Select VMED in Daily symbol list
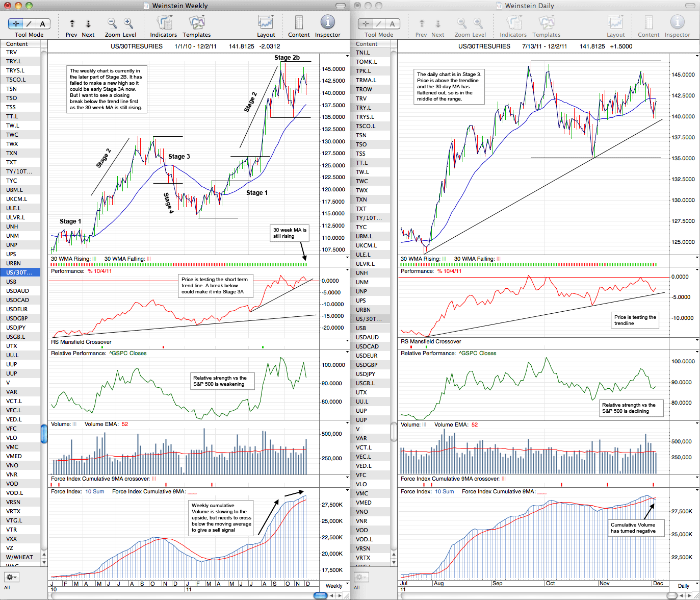700x600 pixels. pyautogui.click(x=370, y=503)
